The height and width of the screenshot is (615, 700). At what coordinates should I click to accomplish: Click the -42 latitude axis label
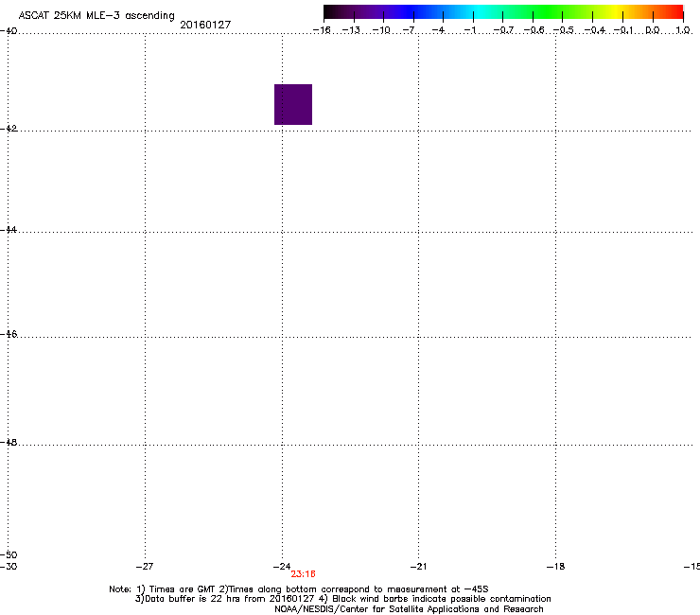click(9, 128)
